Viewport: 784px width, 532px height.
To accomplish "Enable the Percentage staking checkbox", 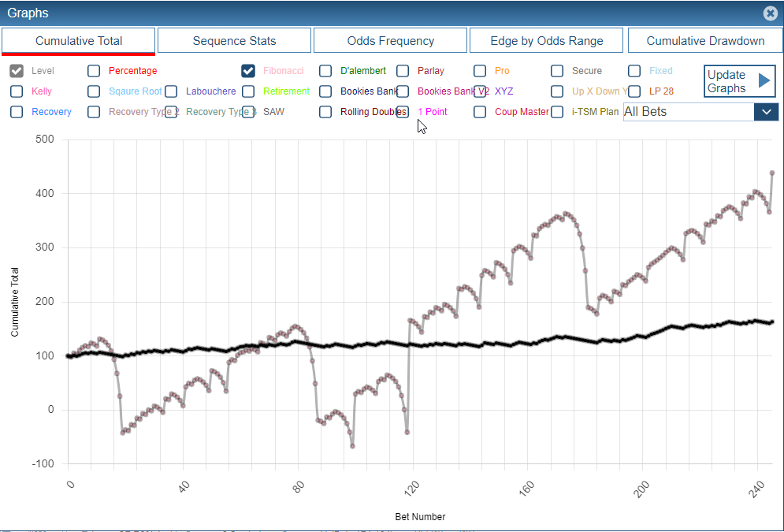I will tap(94, 70).
